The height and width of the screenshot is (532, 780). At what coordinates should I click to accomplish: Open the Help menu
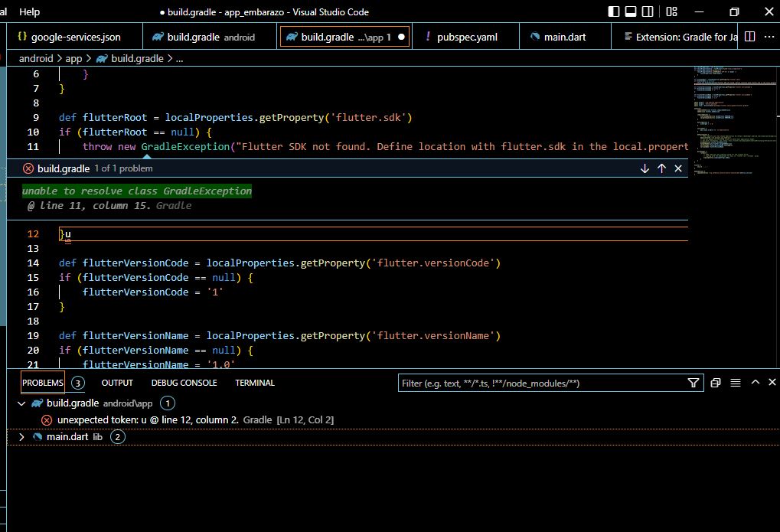tap(28, 11)
